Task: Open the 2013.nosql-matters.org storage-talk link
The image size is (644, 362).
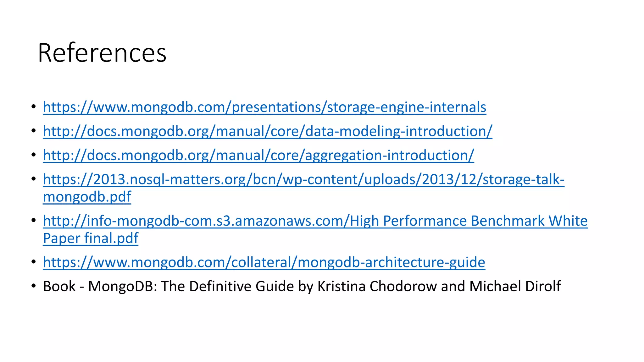Action: (x=304, y=179)
